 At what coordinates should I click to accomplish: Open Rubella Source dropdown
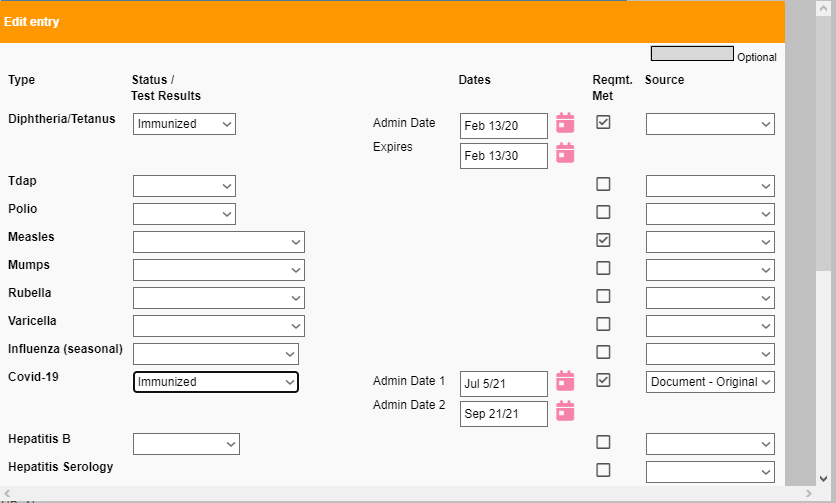710,298
